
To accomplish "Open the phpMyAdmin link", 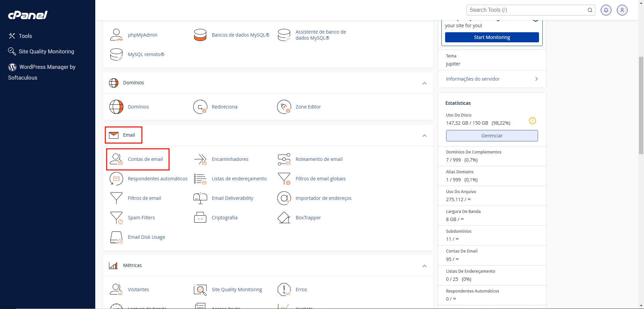I will [x=143, y=35].
